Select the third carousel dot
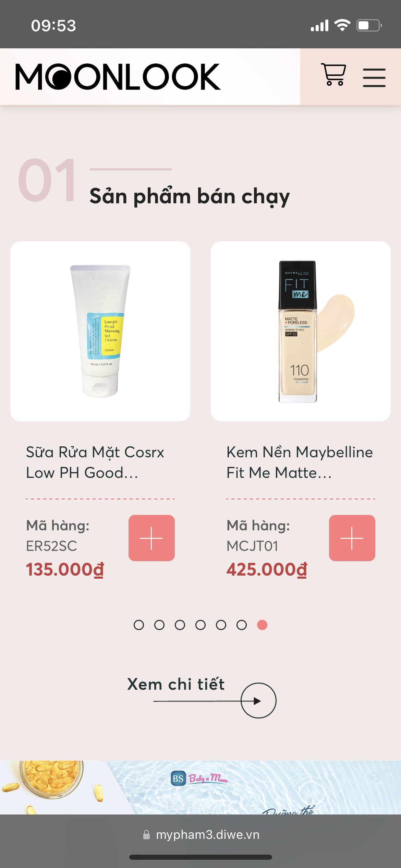Screen dimensions: 401x868 [180, 625]
